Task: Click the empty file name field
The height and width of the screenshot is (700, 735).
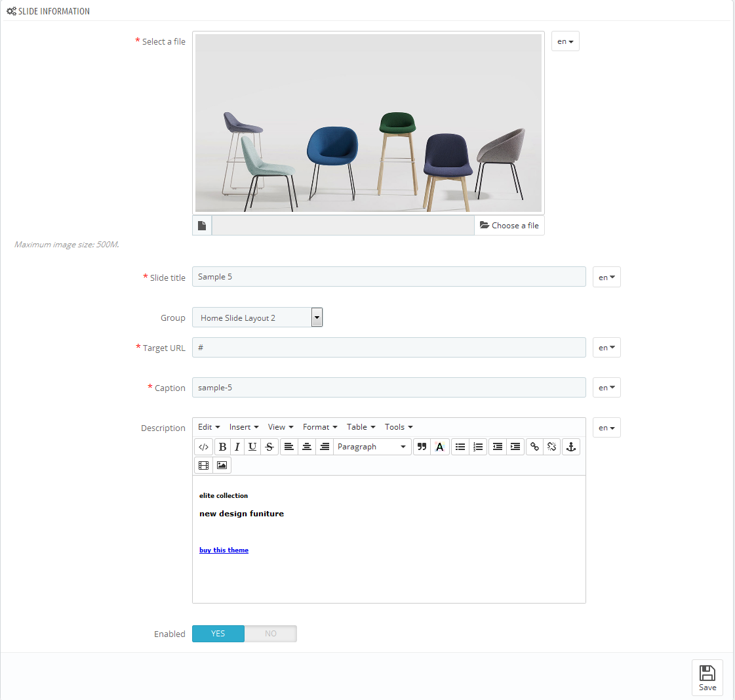Action: (x=343, y=226)
